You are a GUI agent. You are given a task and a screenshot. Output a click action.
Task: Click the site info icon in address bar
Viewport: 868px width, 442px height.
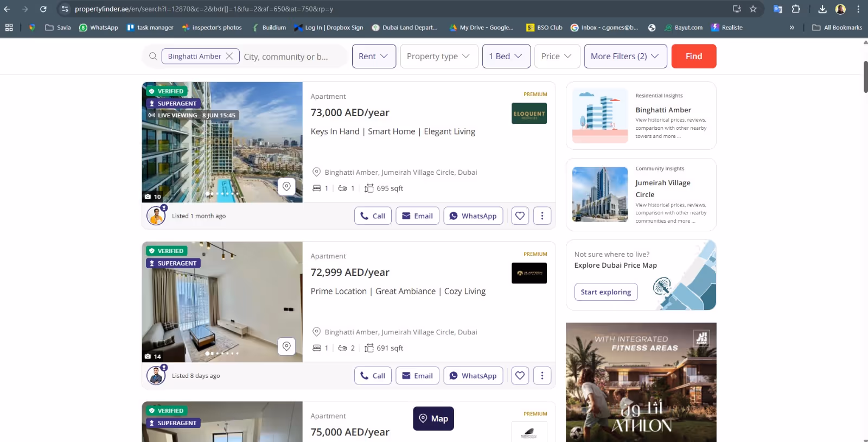[65, 9]
